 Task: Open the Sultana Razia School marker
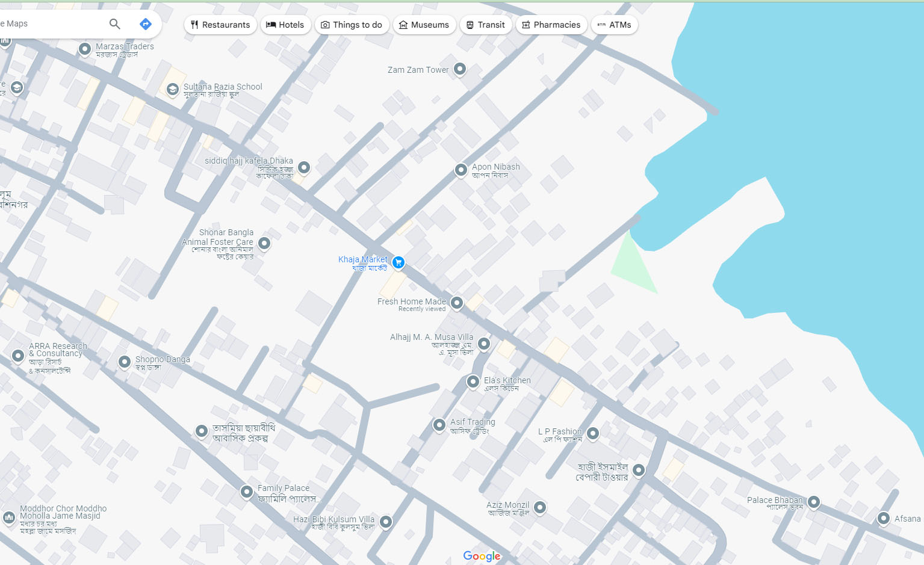pyautogui.click(x=173, y=90)
